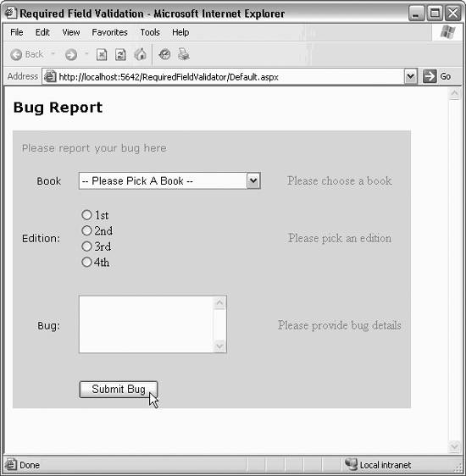Choose the 4th edition radio button
The image size is (466, 476).
click(x=86, y=262)
